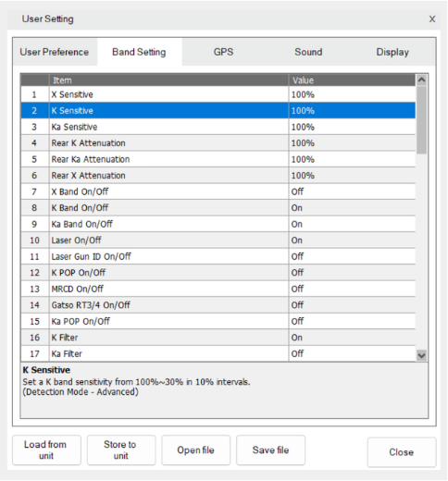
Task: Click the Save file button
Action: coord(270,450)
